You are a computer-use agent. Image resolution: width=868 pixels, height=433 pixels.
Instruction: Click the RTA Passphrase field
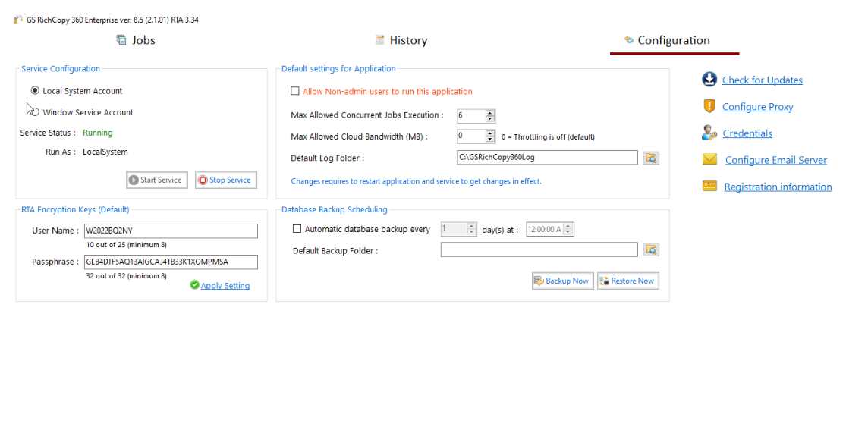point(171,262)
